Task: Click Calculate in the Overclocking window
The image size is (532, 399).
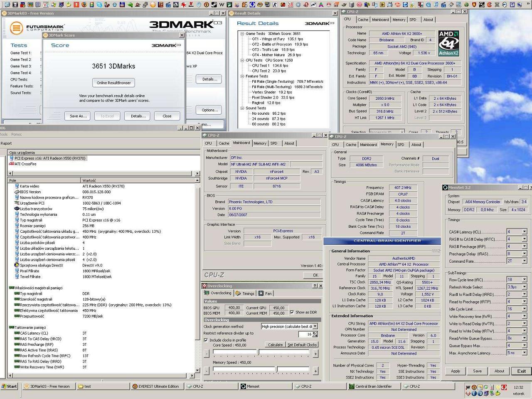Action: coord(275,345)
